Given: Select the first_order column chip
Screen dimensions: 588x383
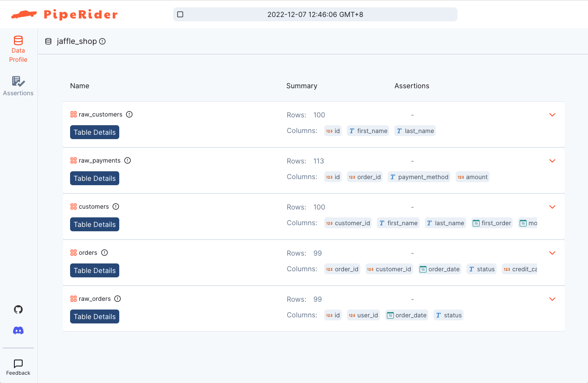Looking at the screenshot, I should click(x=492, y=223).
